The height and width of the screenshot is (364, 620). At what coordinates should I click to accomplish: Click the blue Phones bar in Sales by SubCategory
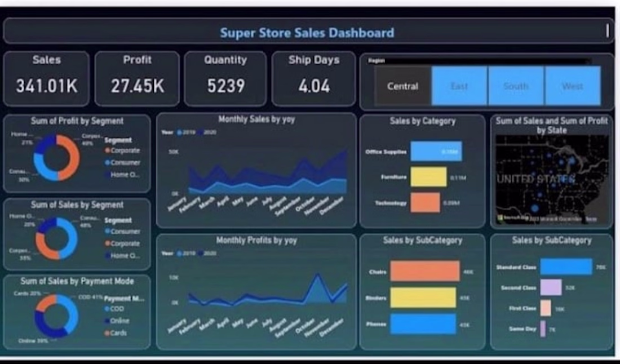[423, 324]
